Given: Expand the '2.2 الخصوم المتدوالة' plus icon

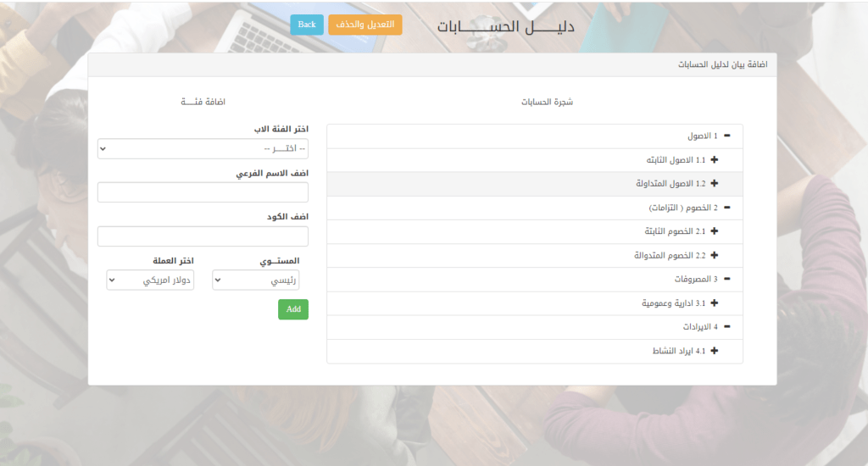Looking at the screenshot, I should point(714,255).
